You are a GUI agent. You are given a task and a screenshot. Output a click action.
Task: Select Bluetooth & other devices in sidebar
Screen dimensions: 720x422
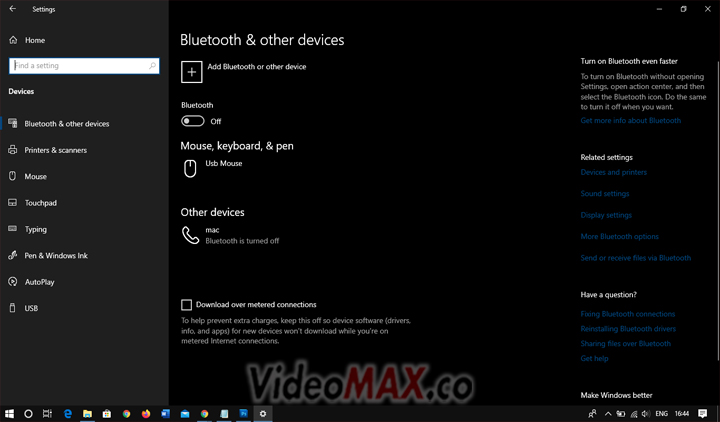point(67,124)
